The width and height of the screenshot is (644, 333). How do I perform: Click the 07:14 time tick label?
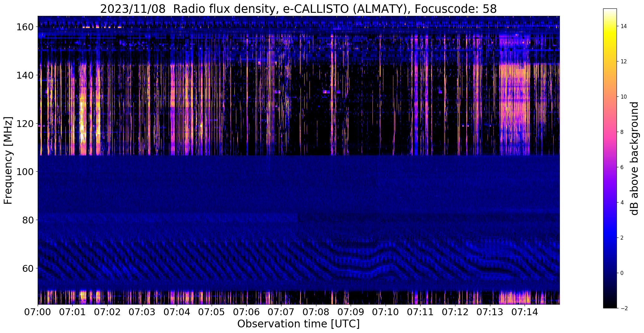coord(525,312)
